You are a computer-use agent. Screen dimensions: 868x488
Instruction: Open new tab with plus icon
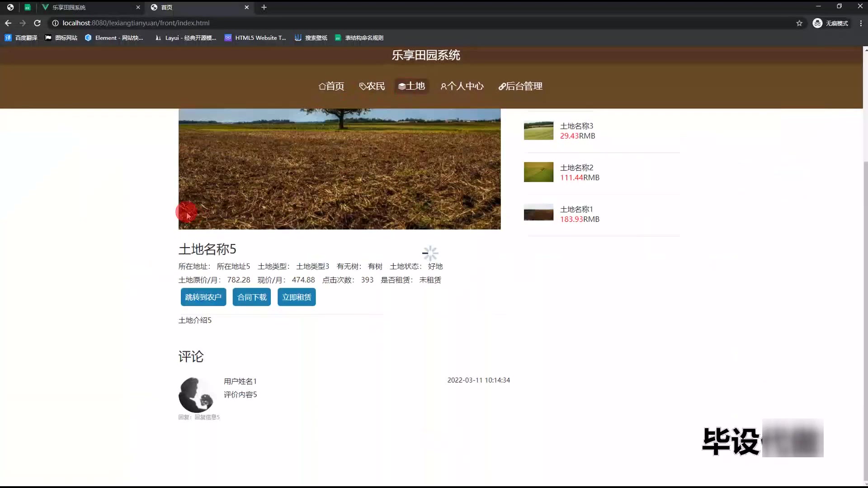[x=264, y=7]
